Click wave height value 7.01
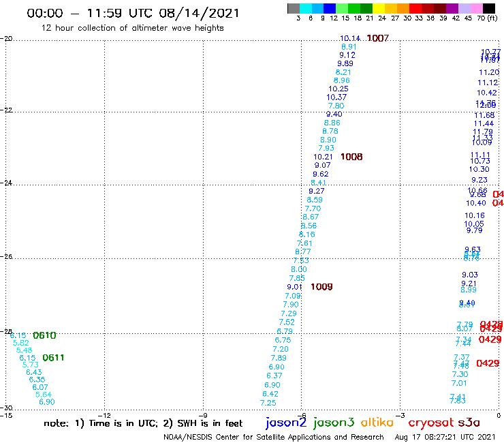This screenshot has height=443, width=504. coord(458,383)
